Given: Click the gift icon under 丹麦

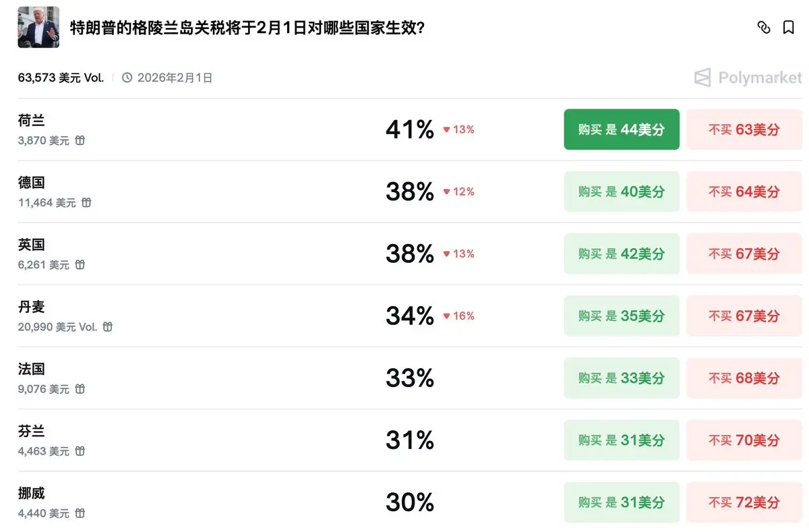Looking at the screenshot, I should coord(108,327).
